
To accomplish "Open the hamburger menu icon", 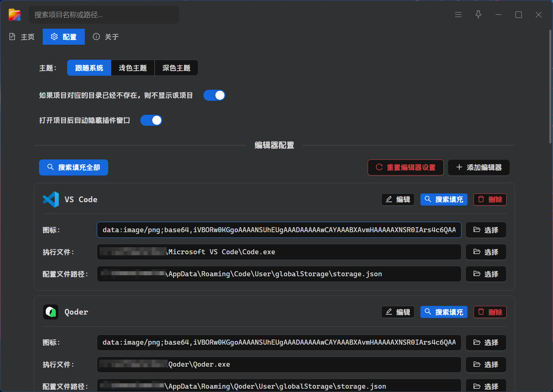I will (x=458, y=15).
